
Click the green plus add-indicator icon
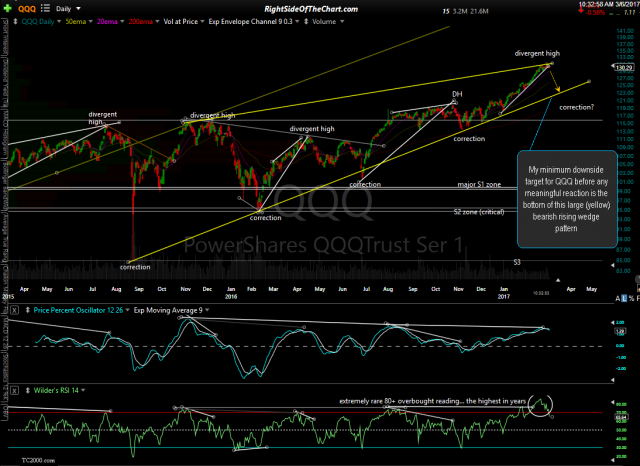point(7,8)
